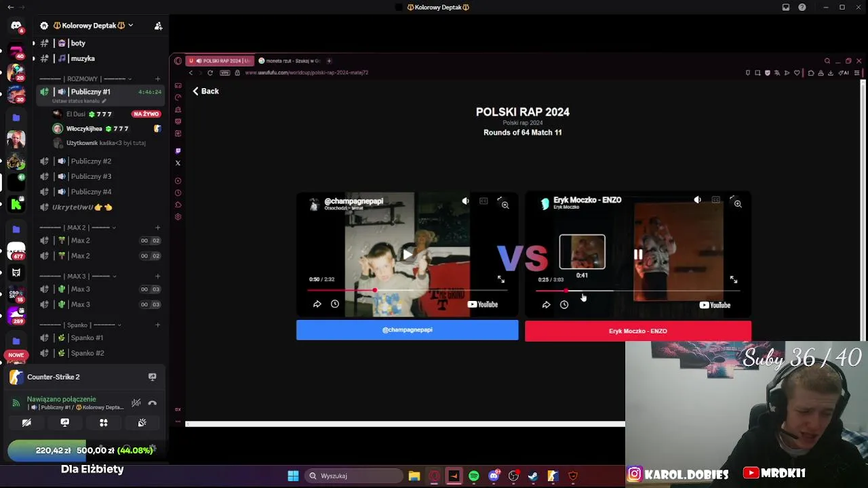Mute the Eryk Moczko video volume
868x488 pixels.
(697, 200)
